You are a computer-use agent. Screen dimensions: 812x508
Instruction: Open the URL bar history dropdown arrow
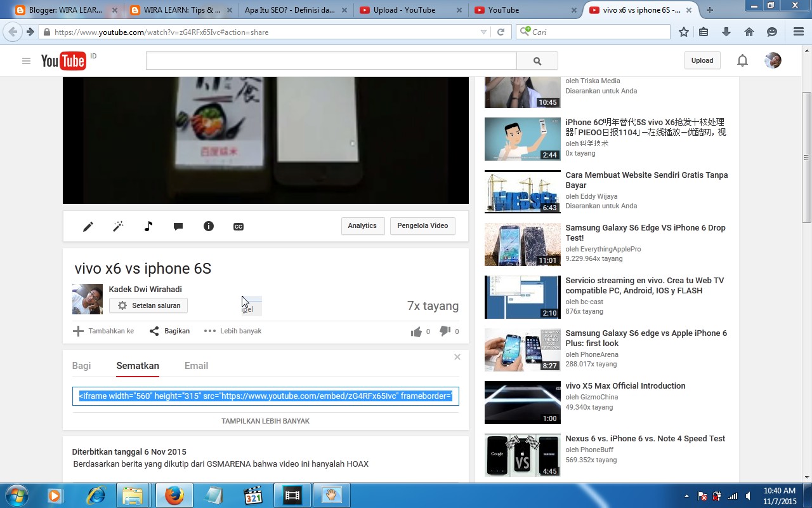tap(484, 32)
